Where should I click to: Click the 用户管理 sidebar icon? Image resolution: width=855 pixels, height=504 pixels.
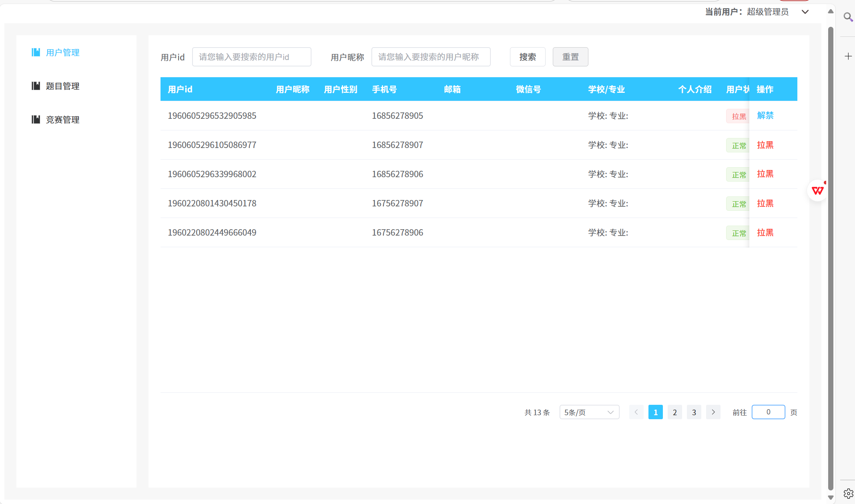(x=36, y=52)
